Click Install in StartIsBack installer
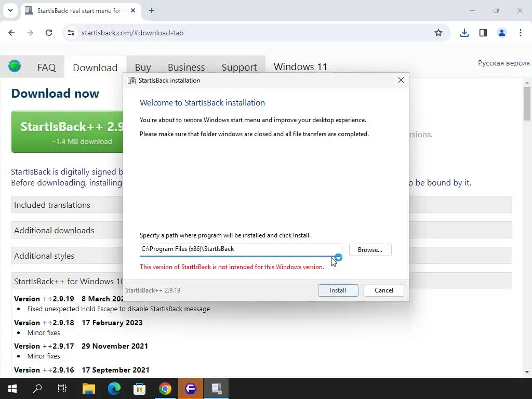Image resolution: width=532 pixels, height=399 pixels. (x=338, y=290)
